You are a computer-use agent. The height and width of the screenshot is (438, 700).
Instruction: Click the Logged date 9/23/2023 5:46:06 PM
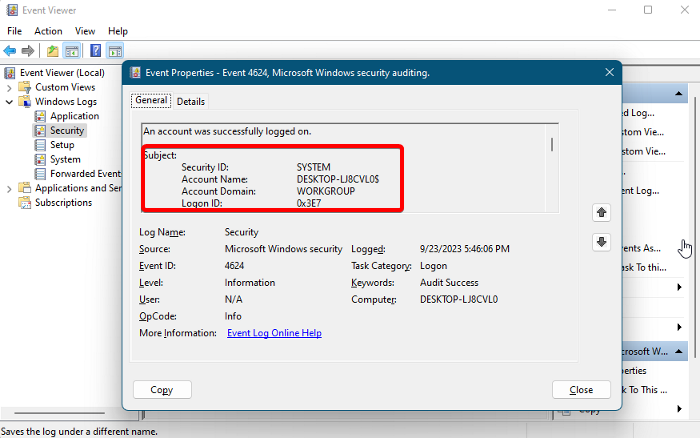click(x=464, y=249)
